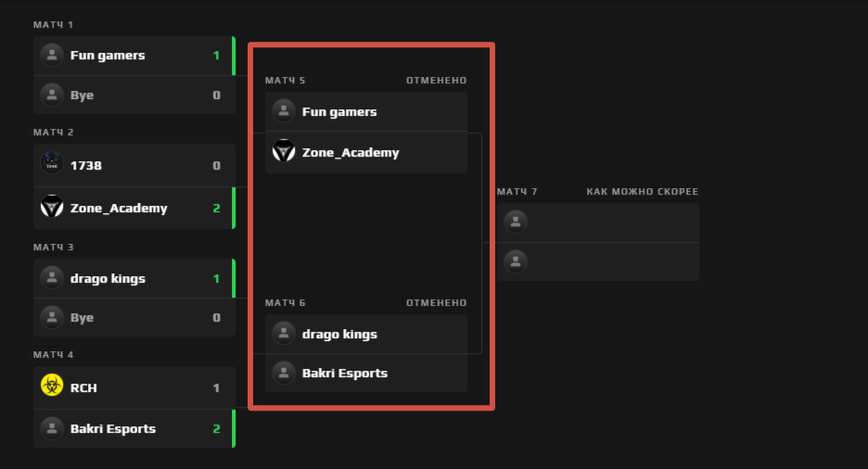Select RCH team name in Match 4
This screenshot has height=469, width=868.
[83, 388]
